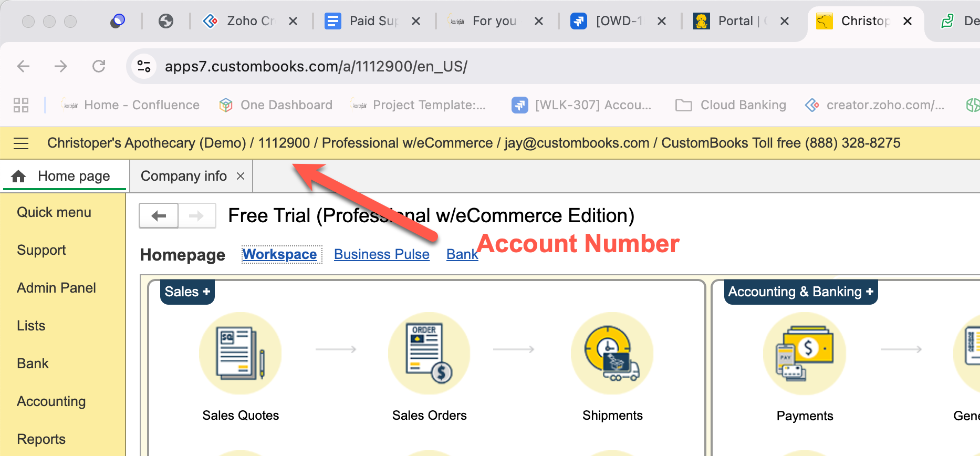
Task: Close the Company info tab
Action: tap(241, 176)
